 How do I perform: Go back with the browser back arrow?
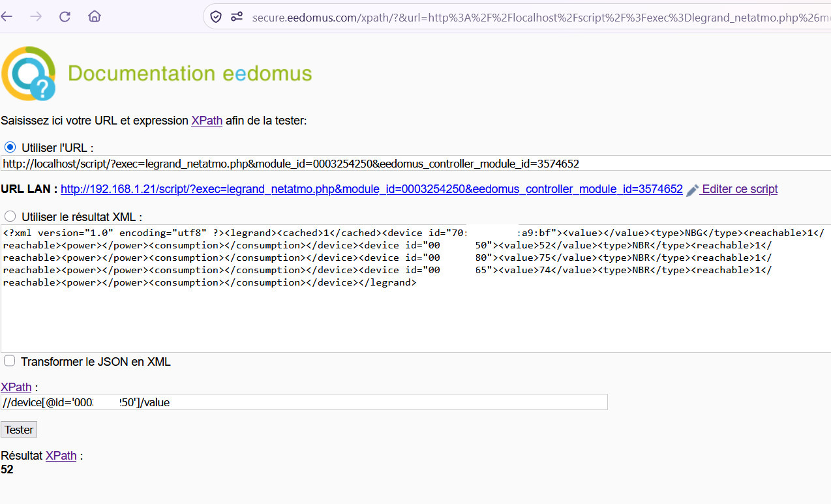pyautogui.click(x=7, y=17)
